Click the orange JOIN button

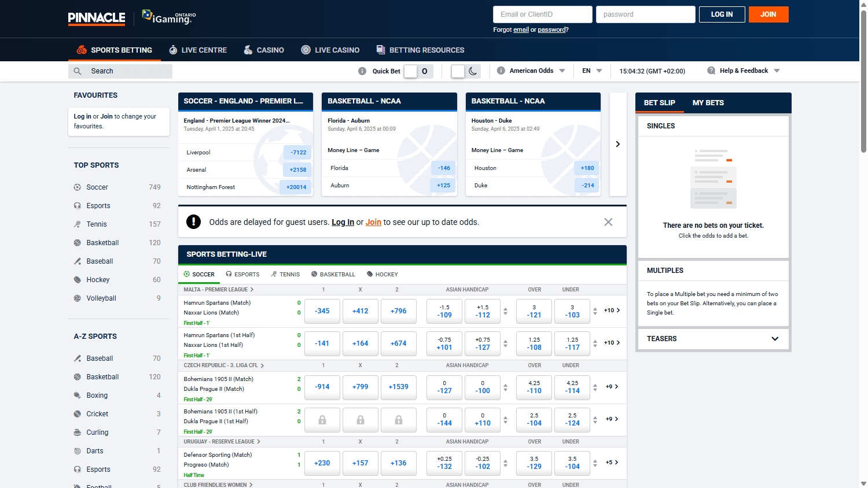click(x=768, y=14)
